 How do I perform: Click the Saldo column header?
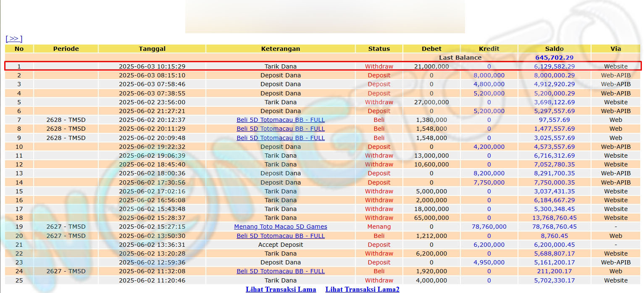(x=554, y=49)
